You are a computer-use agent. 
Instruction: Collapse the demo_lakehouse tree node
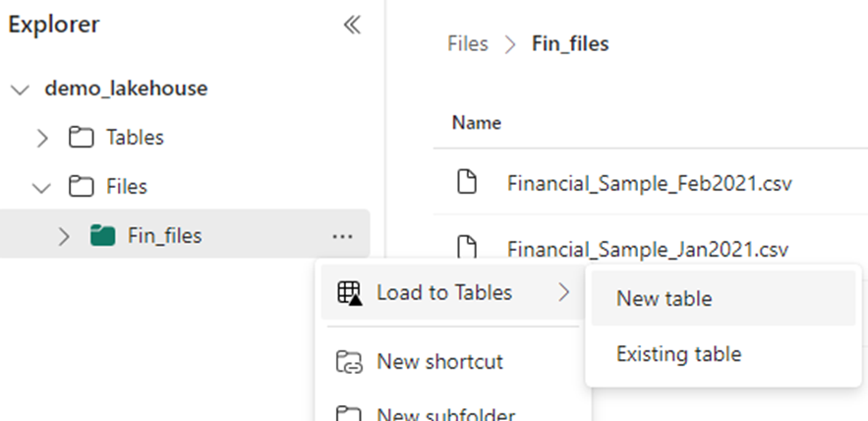point(21,90)
